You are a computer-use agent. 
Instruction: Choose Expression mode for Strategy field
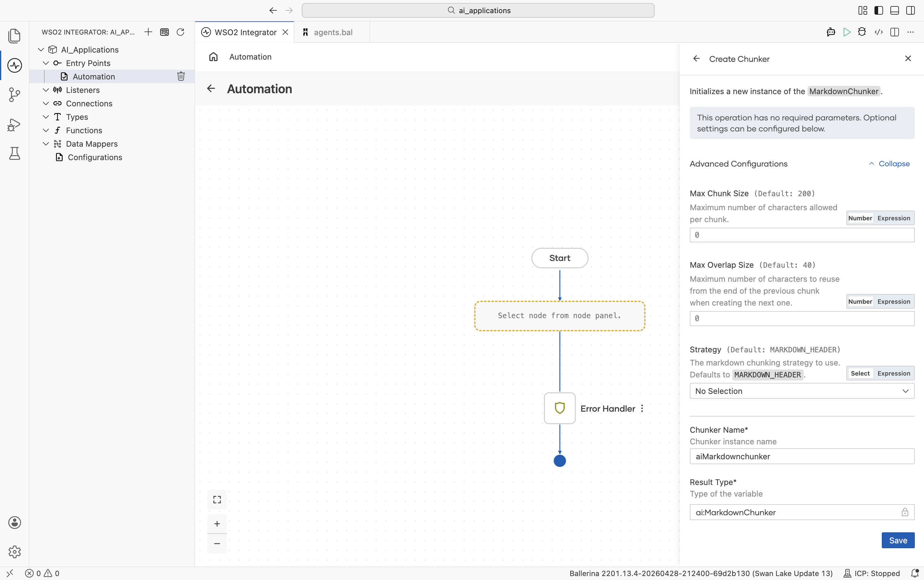894,373
